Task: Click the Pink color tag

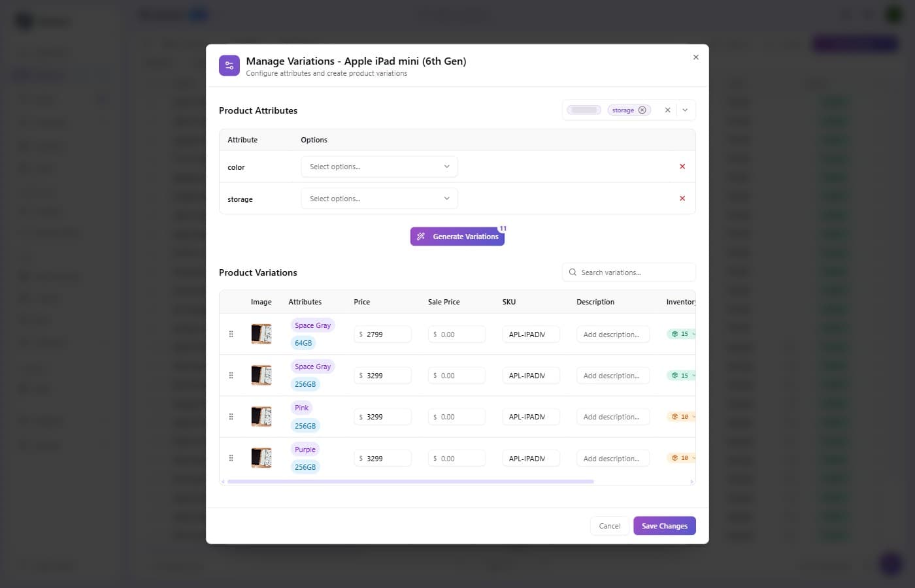Action: click(302, 408)
